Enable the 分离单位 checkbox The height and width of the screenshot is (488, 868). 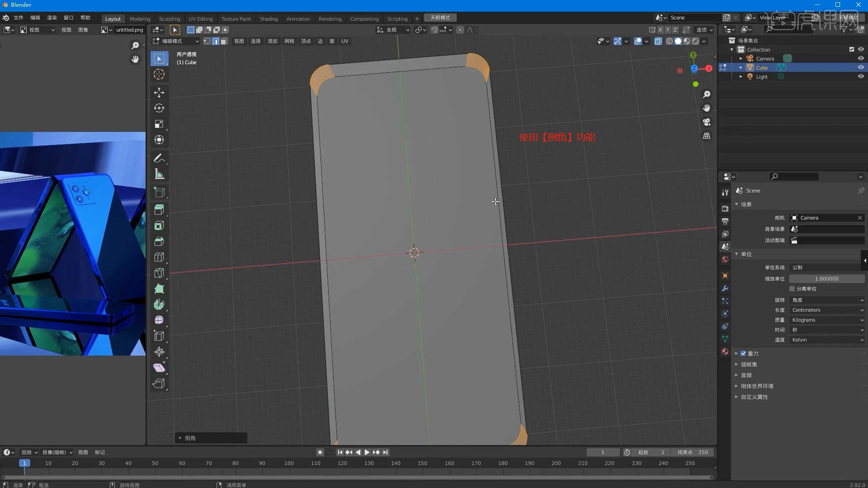792,289
